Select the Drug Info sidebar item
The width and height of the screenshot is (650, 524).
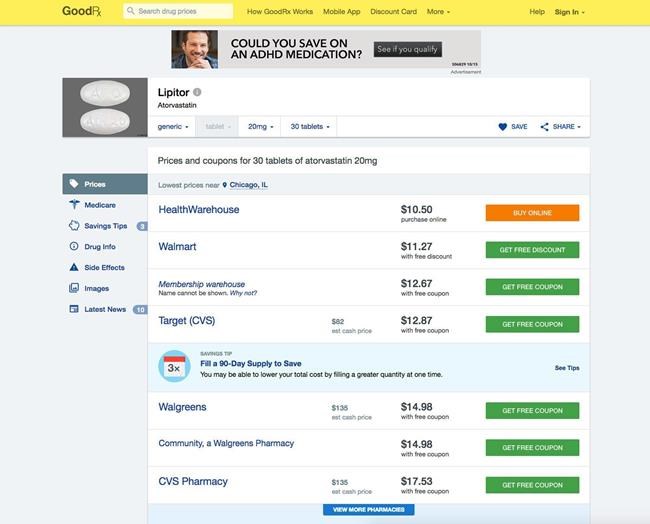coord(99,246)
